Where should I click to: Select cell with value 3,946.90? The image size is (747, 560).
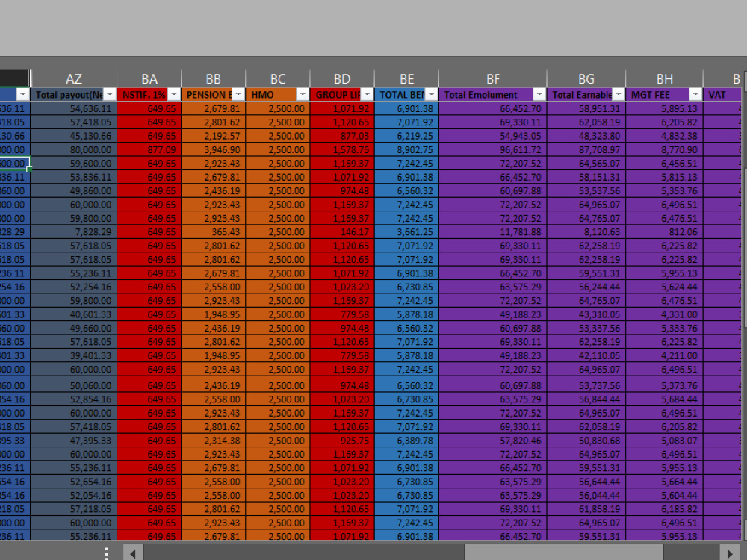(214, 149)
